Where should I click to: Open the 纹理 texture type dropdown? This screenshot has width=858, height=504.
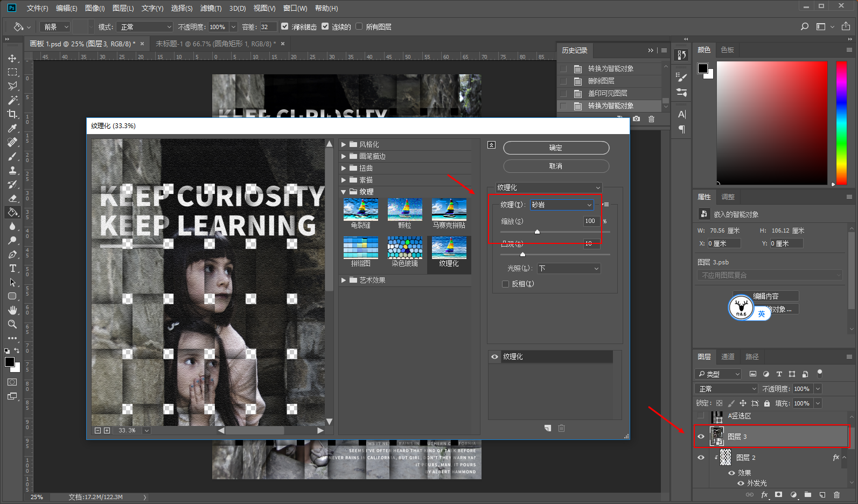tap(562, 205)
